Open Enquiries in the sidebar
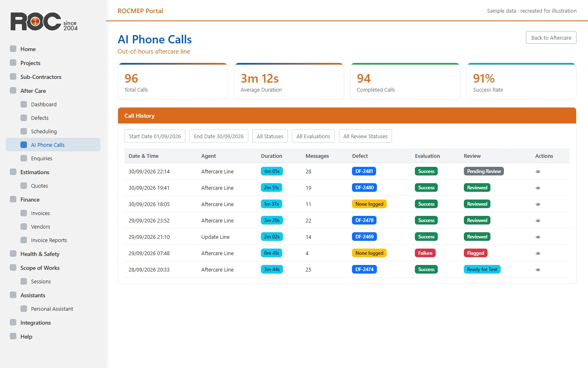 coord(53,158)
